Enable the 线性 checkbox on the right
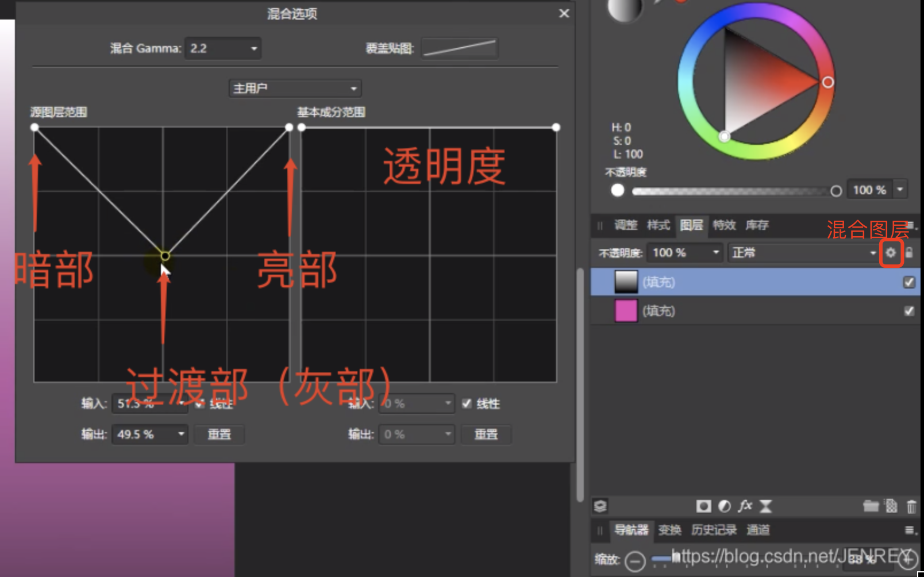This screenshot has height=577, width=924. (x=467, y=404)
